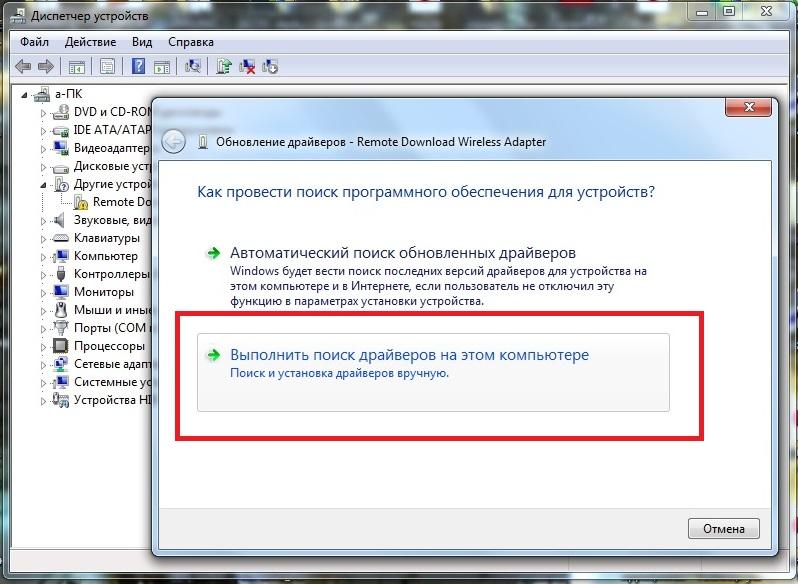Click the last toolbar icon with down arrow
This screenshot has width=798, height=584.
tap(270, 66)
